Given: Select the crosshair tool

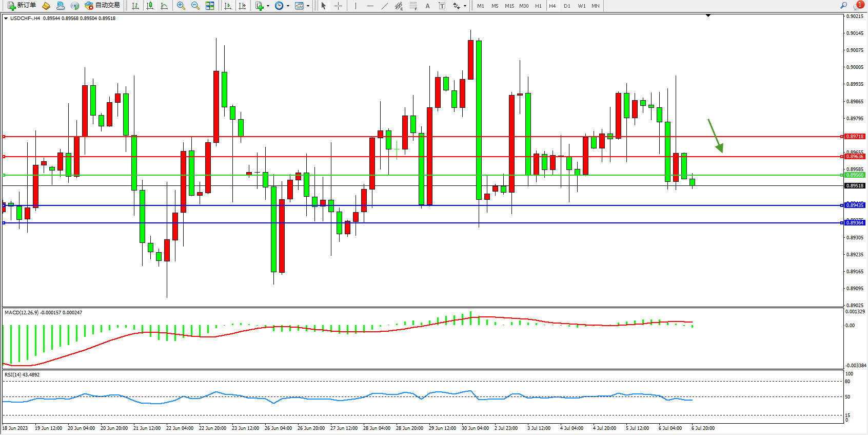Looking at the screenshot, I should (339, 6).
